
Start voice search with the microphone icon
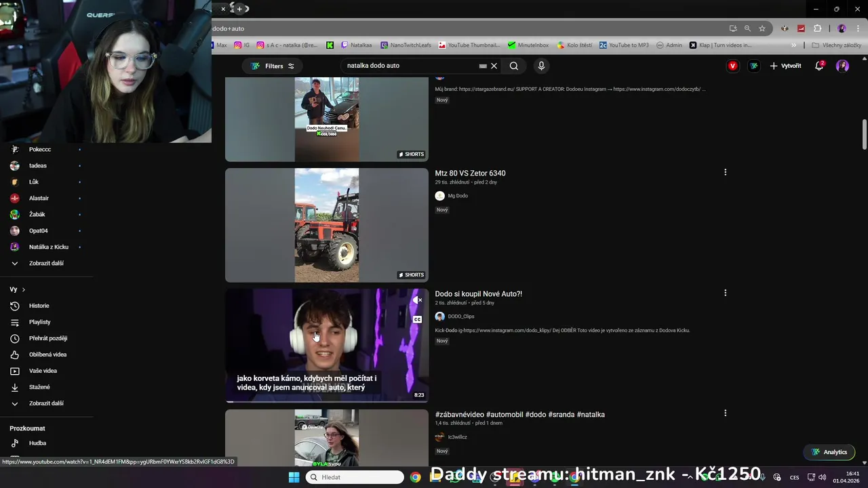click(541, 66)
